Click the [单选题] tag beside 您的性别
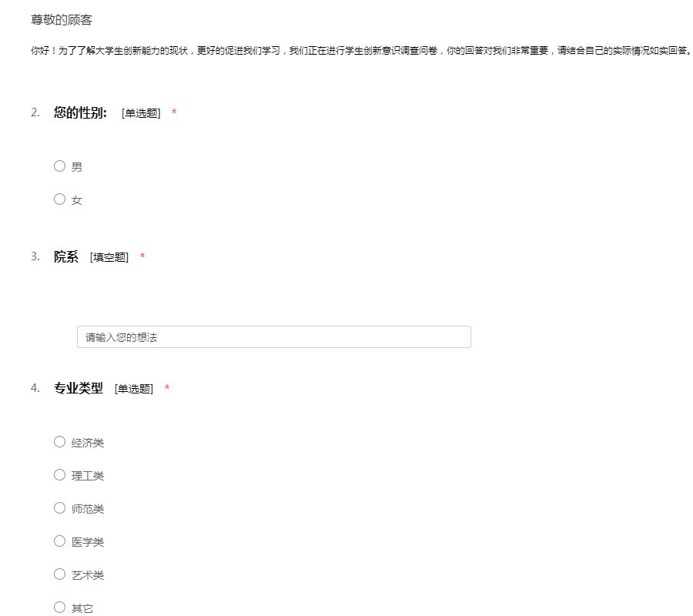The height and width of the screenshot is (616, 693). point(141,113)
